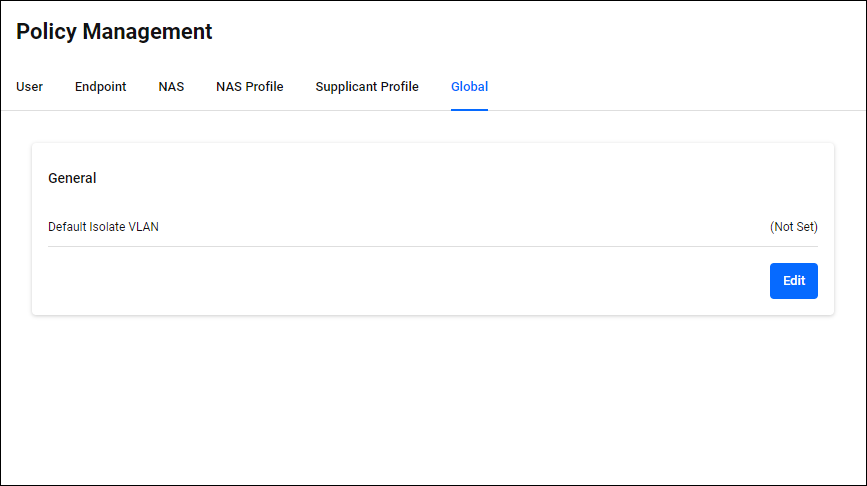Screen dimensions: 867x486
Task: Click the divider line under Default Isolate VLAN
Action: (432, 246)
